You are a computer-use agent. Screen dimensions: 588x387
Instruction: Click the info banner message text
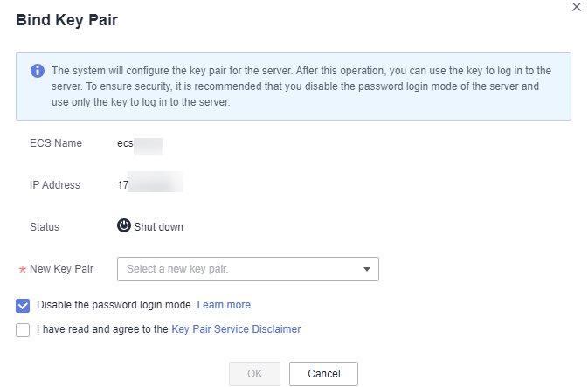pyautogui.click(x=301, y=86)
